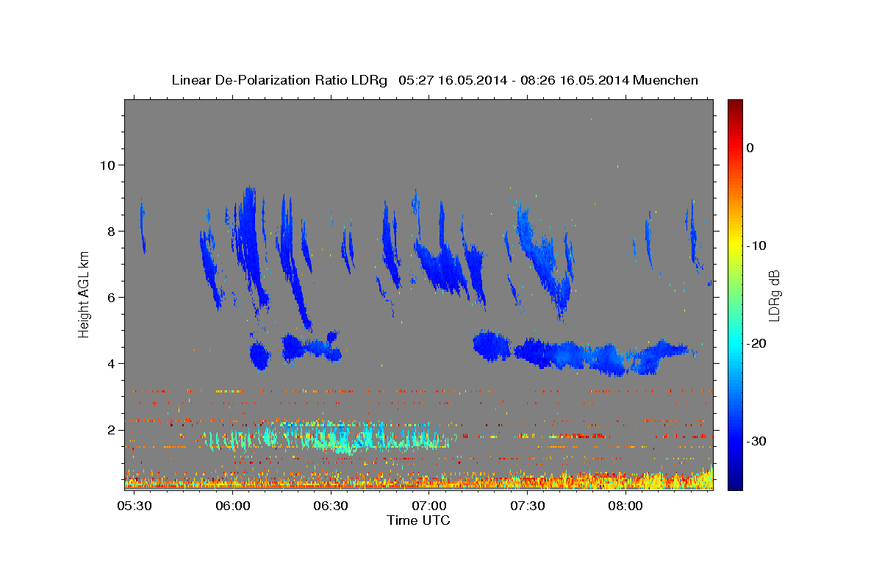
Task: Click the height tick label 2
Action: click(111, 429)
